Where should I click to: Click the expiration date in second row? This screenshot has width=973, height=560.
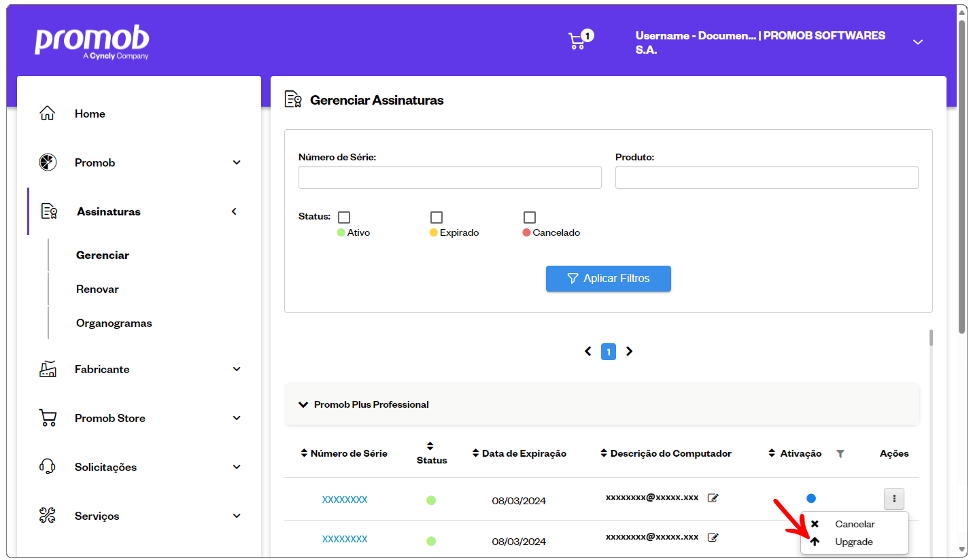(519, 542)
